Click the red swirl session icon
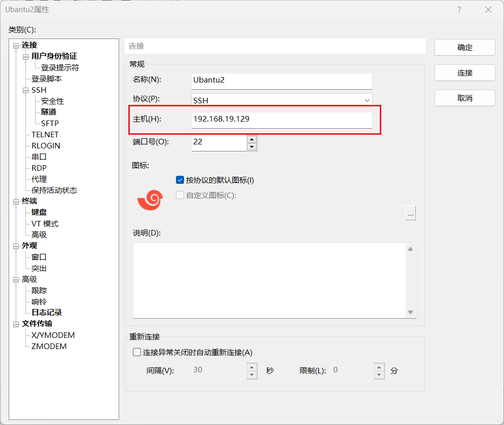The height and width of the screenshot is (425, 504). coord(150,200)
